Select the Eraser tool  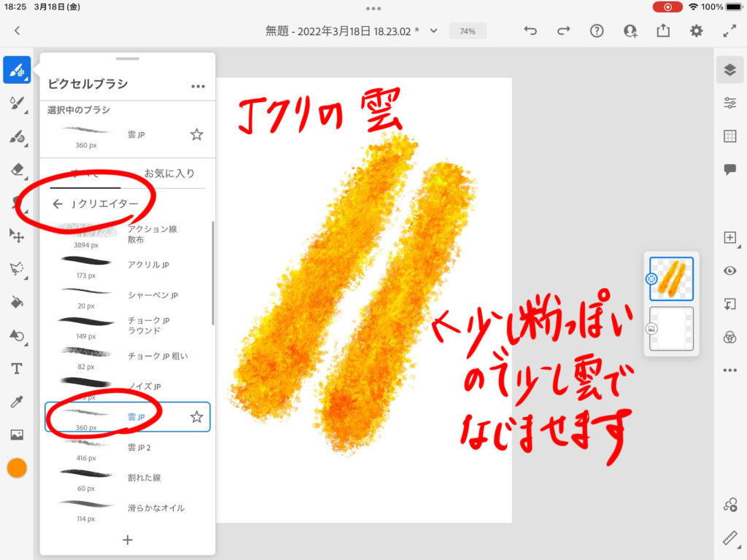[17, 169]
